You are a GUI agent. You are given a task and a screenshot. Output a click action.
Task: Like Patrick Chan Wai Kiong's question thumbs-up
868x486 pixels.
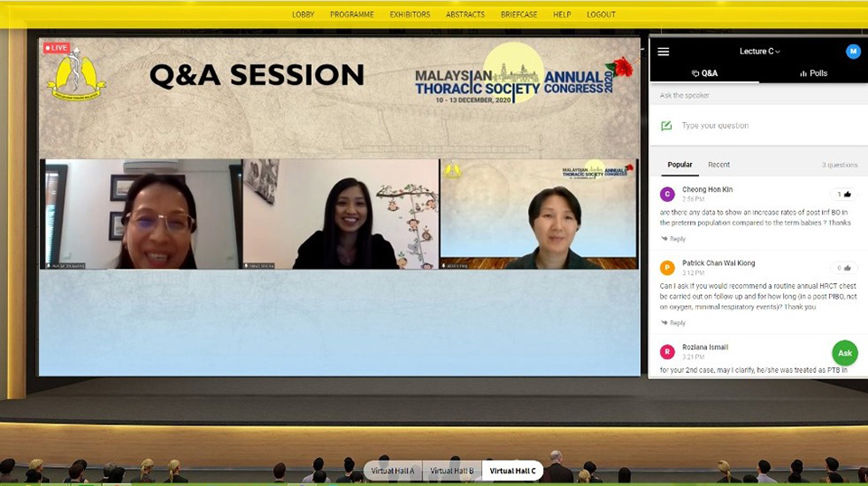[844, 268]
